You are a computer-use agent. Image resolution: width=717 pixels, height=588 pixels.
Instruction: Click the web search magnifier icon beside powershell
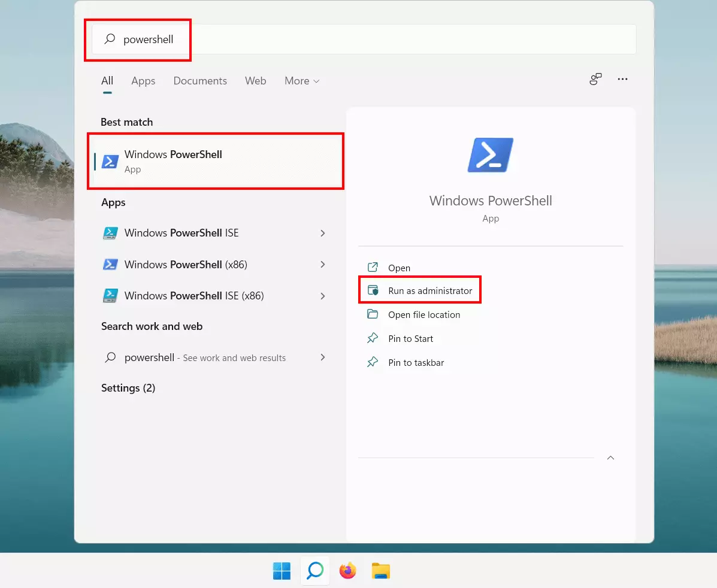110,357
